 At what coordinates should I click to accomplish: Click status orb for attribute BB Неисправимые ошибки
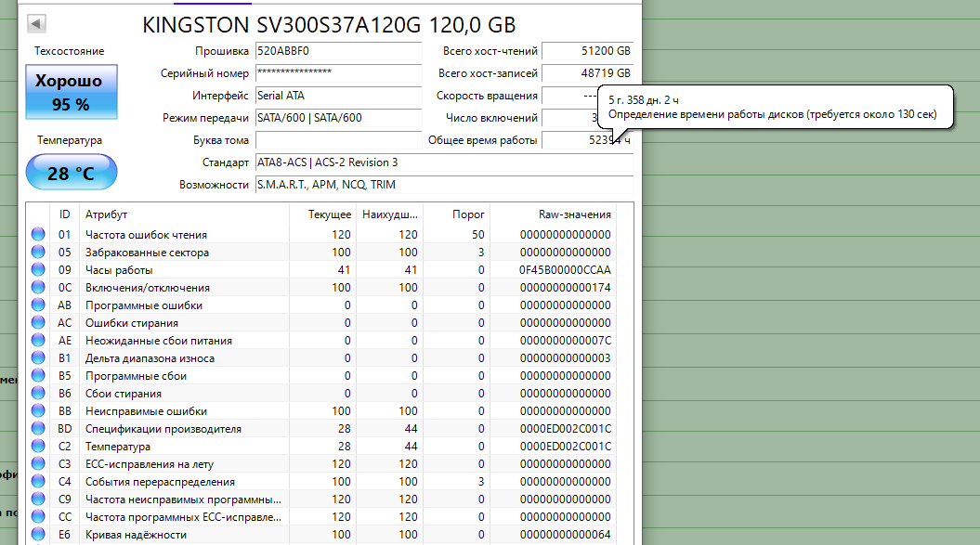(38, 410)
